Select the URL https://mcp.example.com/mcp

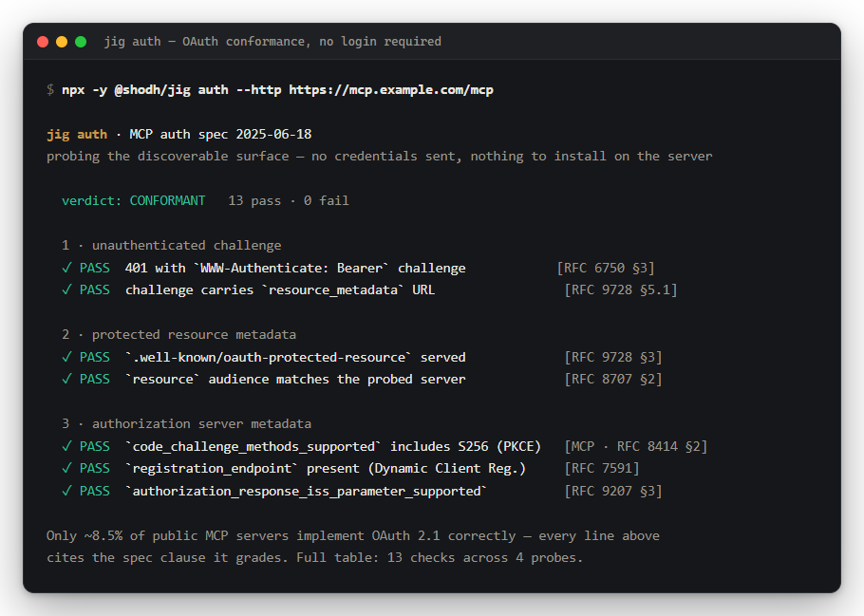pyautogui.click(x=391, y=90)
